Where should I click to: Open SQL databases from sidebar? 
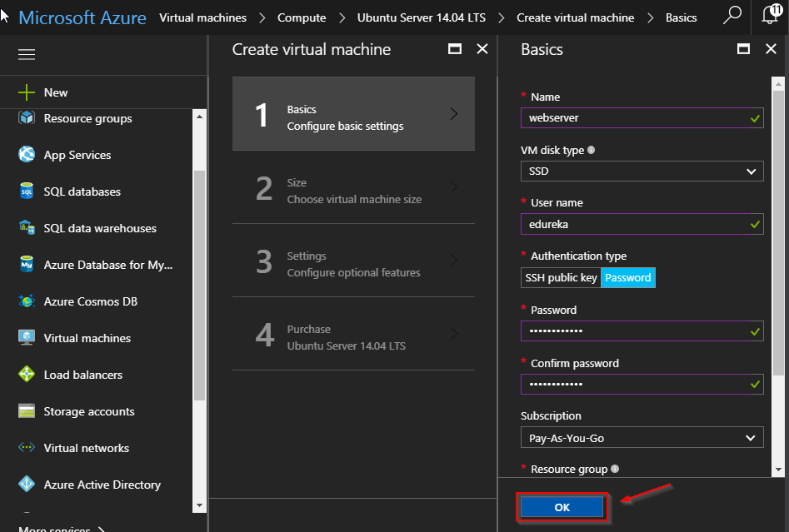[82, 191]
